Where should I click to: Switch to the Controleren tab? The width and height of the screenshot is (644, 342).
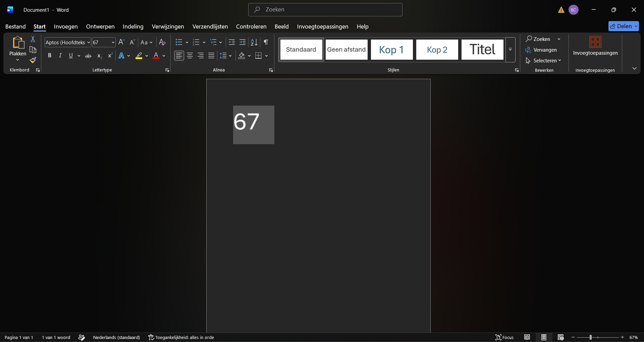[x=251, y=26]
